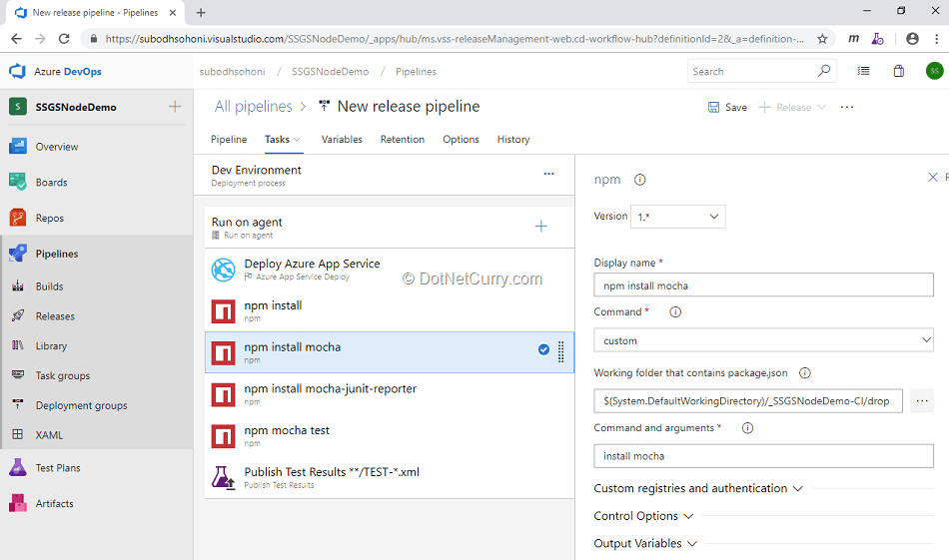Image resolution: width=949 pixels, height=560 pixels.
Task: Click subodhsohoni breadcrumb link
Action: 232,71
